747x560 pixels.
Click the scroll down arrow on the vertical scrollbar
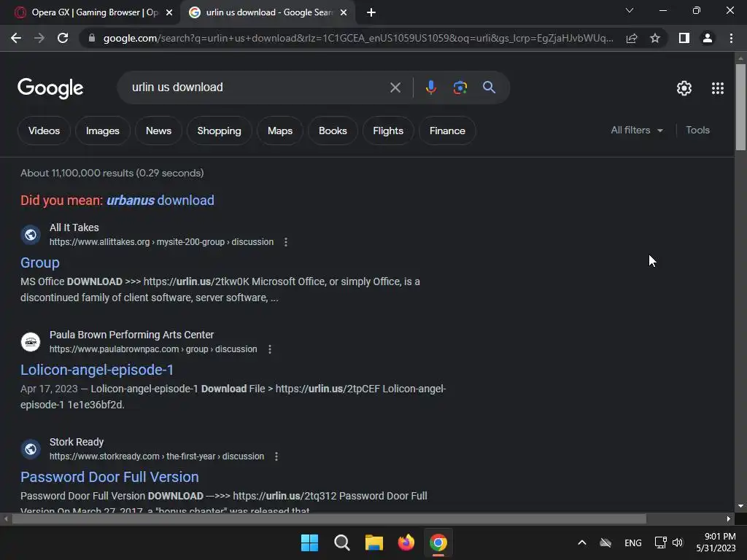pos(740,506)
